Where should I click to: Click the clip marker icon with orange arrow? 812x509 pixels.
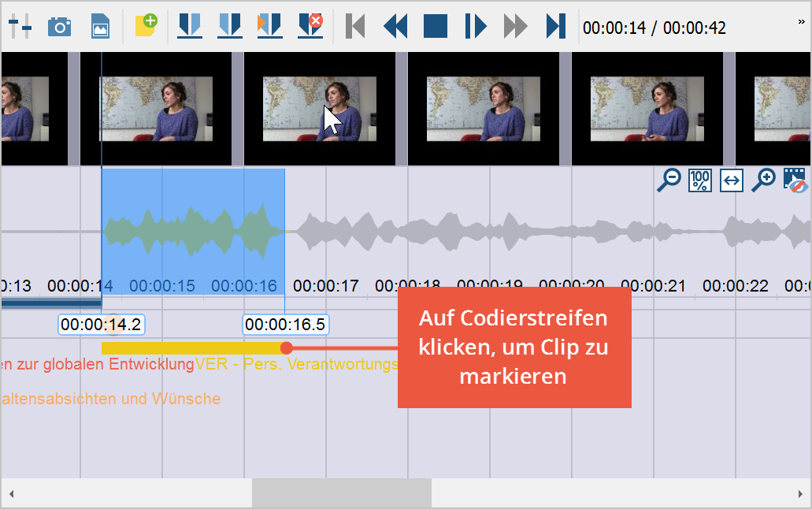[269, 26]
